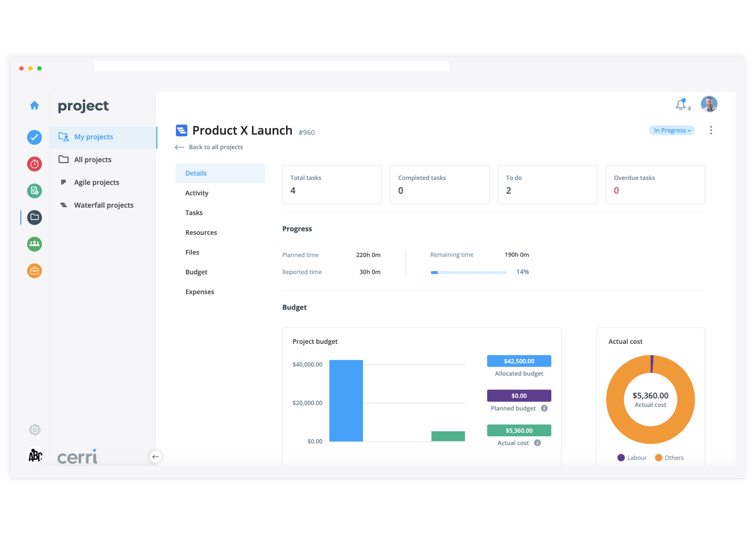Collapse the sidebar with the arrow button
Screen dimensions: 756x555
point(155,457)
